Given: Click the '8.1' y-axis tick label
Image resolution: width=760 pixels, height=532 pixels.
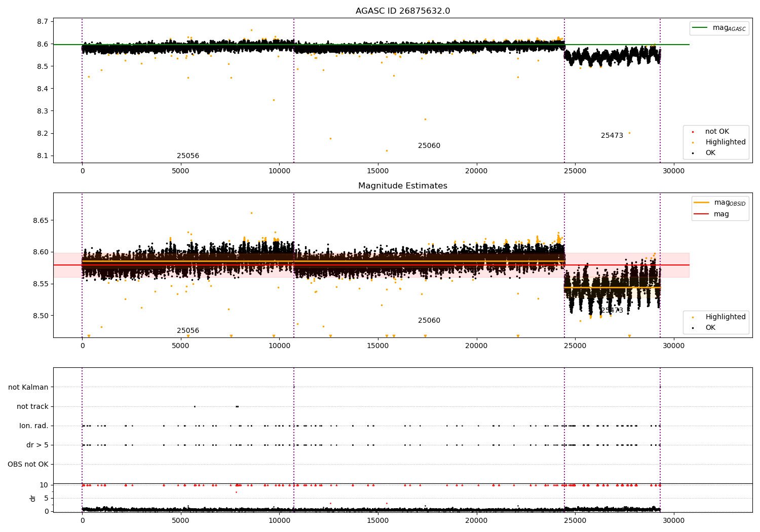Looking at the screenshot, I should [43, 156].
